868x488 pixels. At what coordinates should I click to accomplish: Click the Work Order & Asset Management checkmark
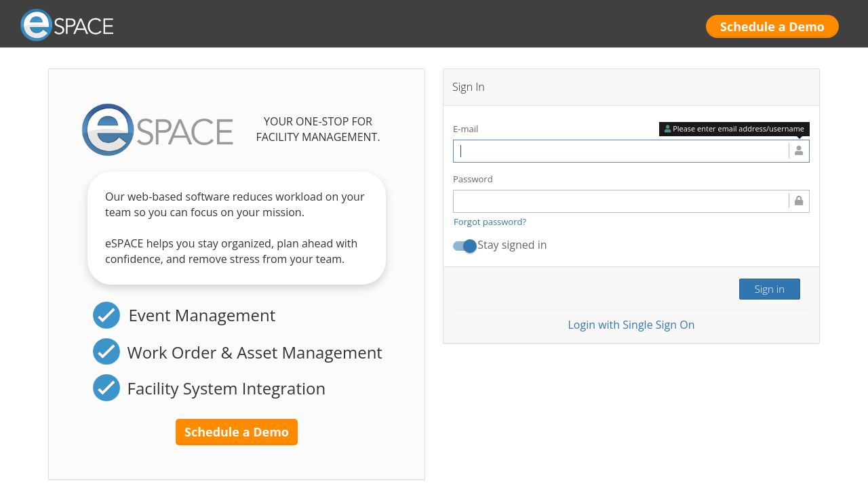[106, 352]
